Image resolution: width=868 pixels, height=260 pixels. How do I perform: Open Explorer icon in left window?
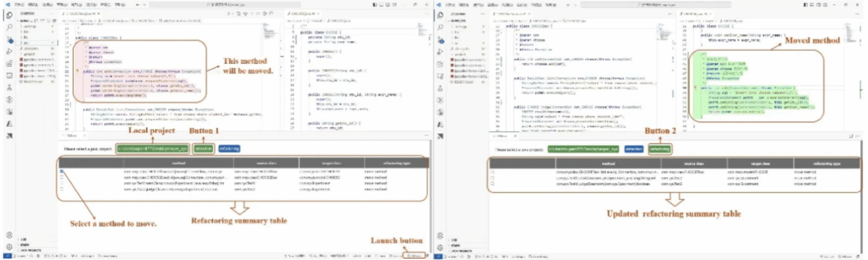(9, 15)
